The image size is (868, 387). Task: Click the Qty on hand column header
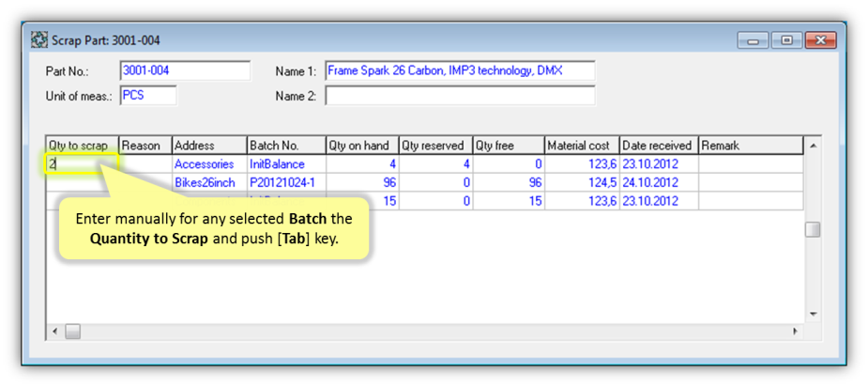(362, 146)
